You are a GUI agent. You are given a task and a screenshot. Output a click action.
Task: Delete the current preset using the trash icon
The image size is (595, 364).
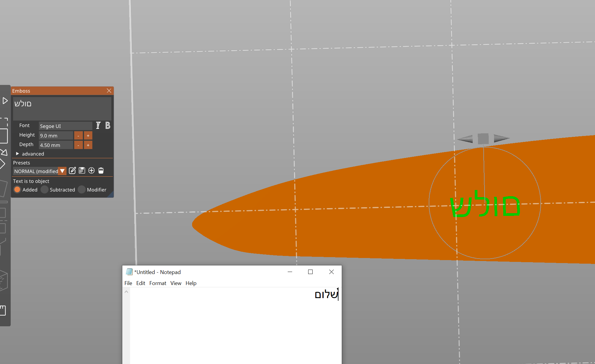pyautogui.click(x=101, y=170)
